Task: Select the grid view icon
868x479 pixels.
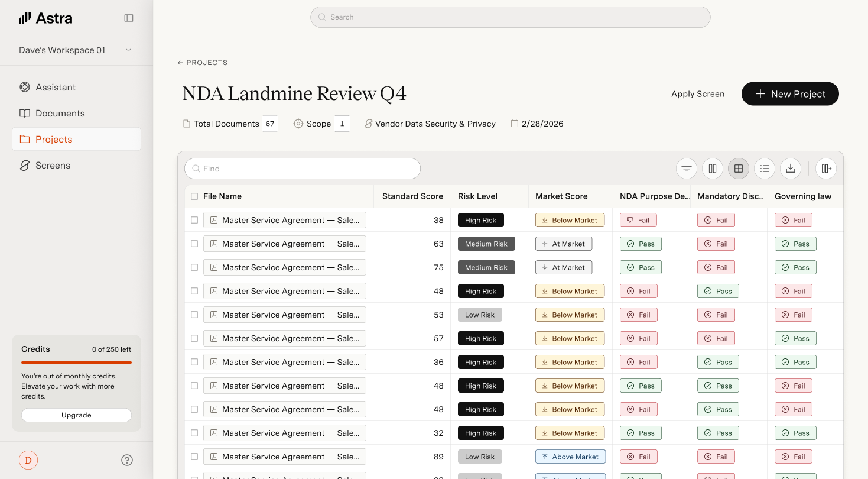Action: coord(739,169)
